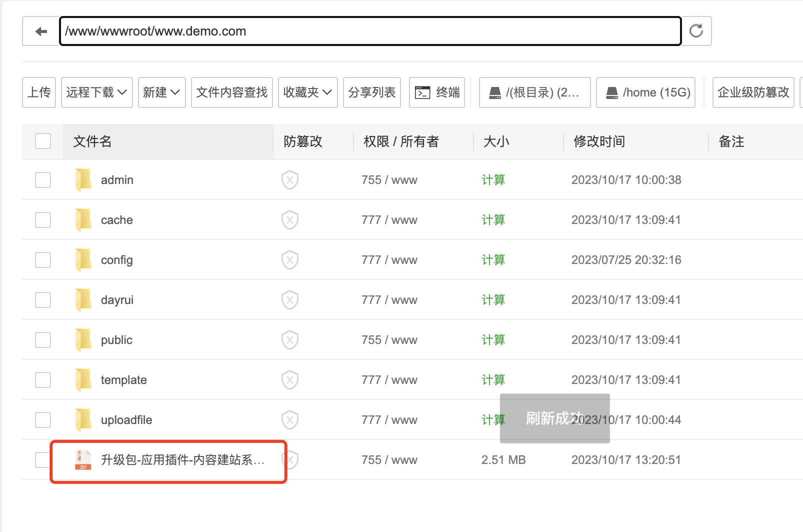Image resolution: width=803 pixels, height=532 pixels.
Task: Launch the 终端 terminal button
Action: 437,92
